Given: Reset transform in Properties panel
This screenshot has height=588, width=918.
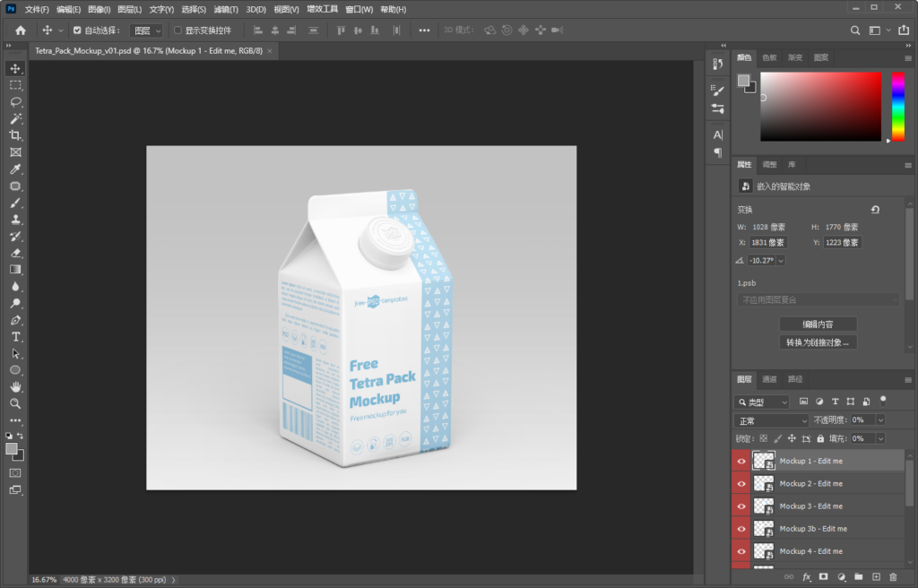Looking at the screenshot, I should click(875, 210).
